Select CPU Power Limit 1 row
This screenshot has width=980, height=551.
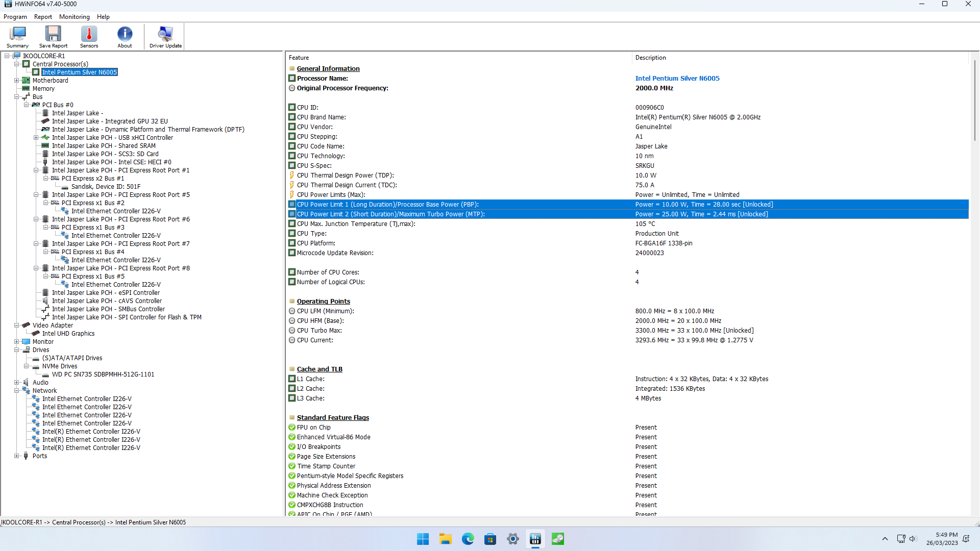[628, 205]
